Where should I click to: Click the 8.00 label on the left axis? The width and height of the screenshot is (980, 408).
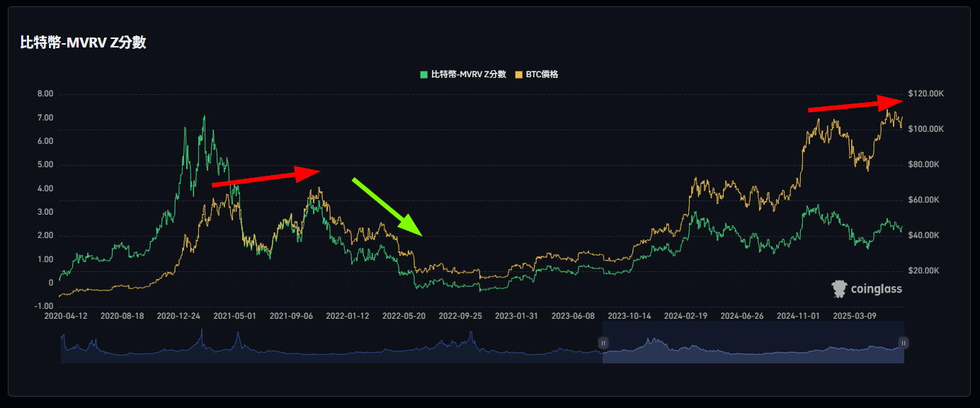[x=45, y=94]
